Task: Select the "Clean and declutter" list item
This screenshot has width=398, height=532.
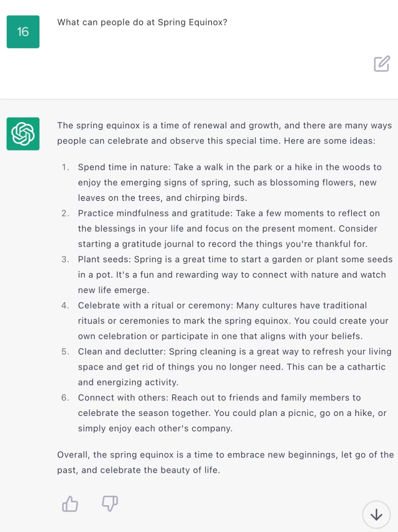Action: tap(234, 367)
